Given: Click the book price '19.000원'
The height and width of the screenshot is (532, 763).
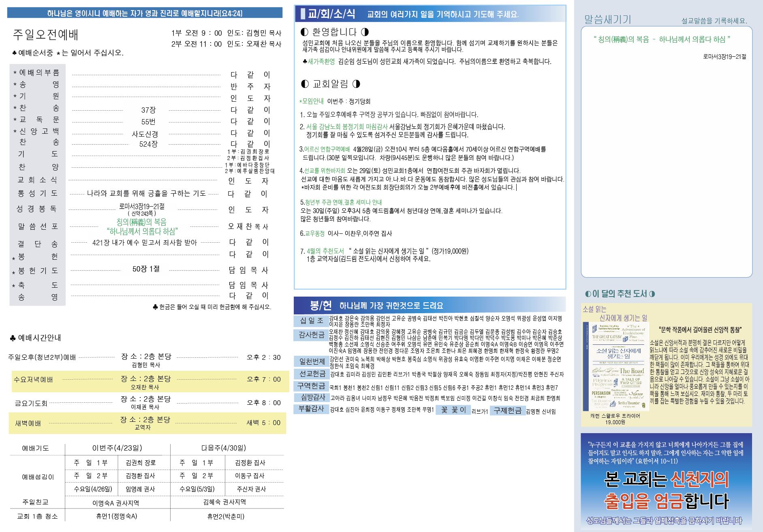Looking at the screenshot, I should 615,422.
